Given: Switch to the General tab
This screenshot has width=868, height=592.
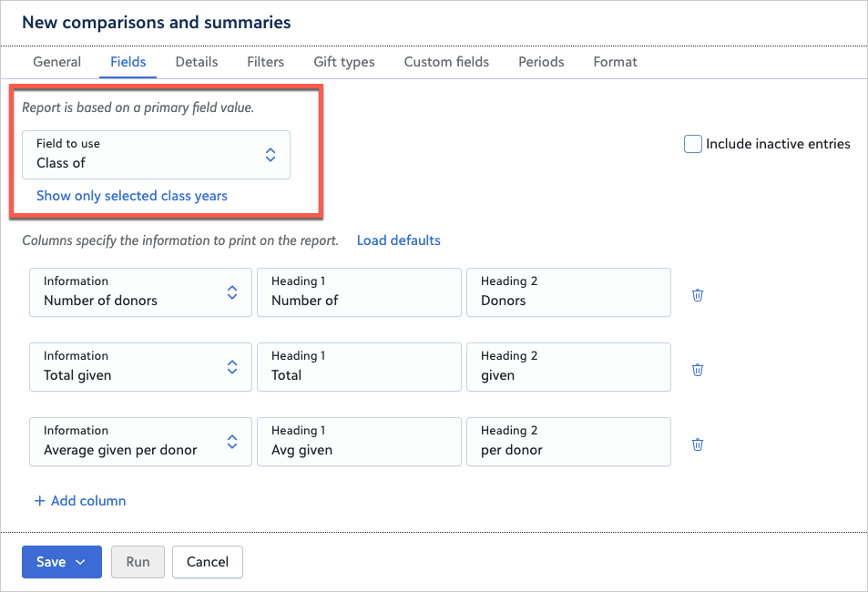Looking at the screenshot, I should click(x=56, y=62).
